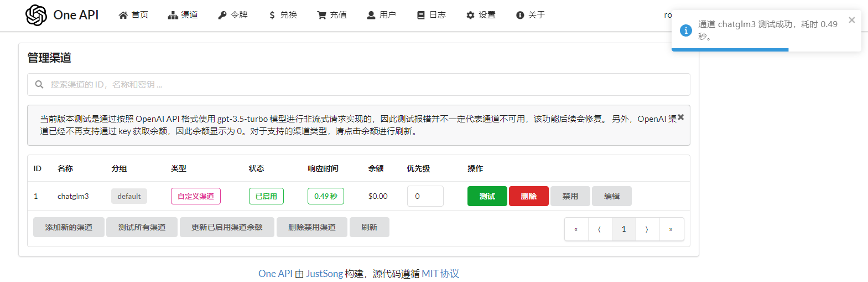Sort by the 类型 column header
The image size is (868, 282).
pos(179,168)
